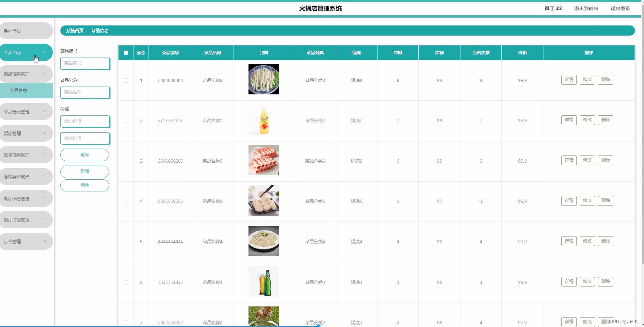Screen dimensions: 644x327
Task: Click the 价格 column header
Action: [x=522, y=53]
